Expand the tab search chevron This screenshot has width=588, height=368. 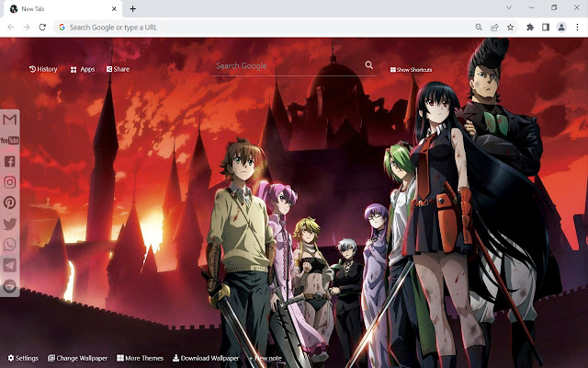coord(509,7)
